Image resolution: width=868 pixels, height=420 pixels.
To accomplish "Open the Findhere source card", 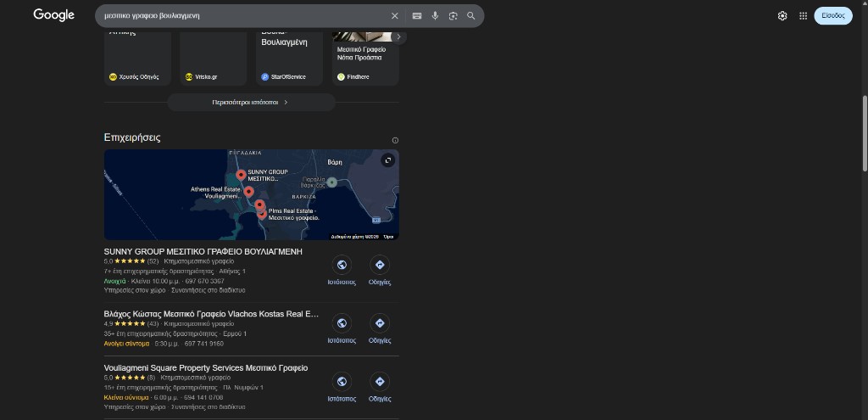I will (x=364, y=59).
